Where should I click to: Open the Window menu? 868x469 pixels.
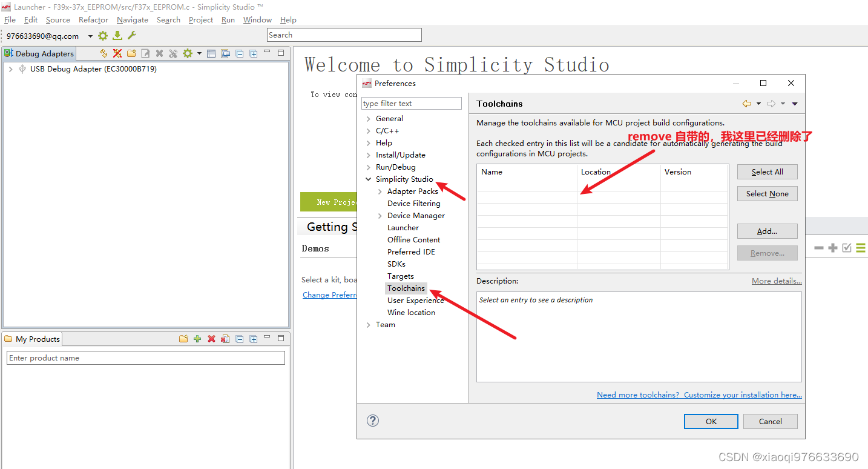pyautogui.click(x=257, y=20)
